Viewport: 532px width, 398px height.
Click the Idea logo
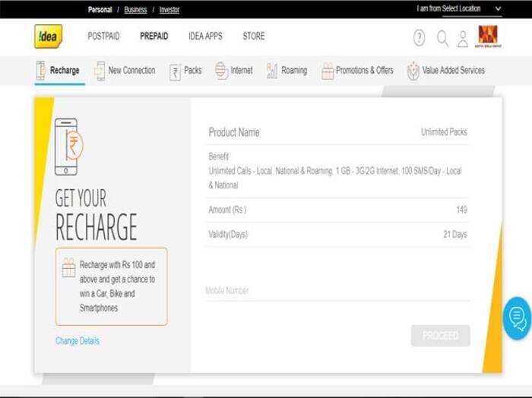tap(48, 36)
